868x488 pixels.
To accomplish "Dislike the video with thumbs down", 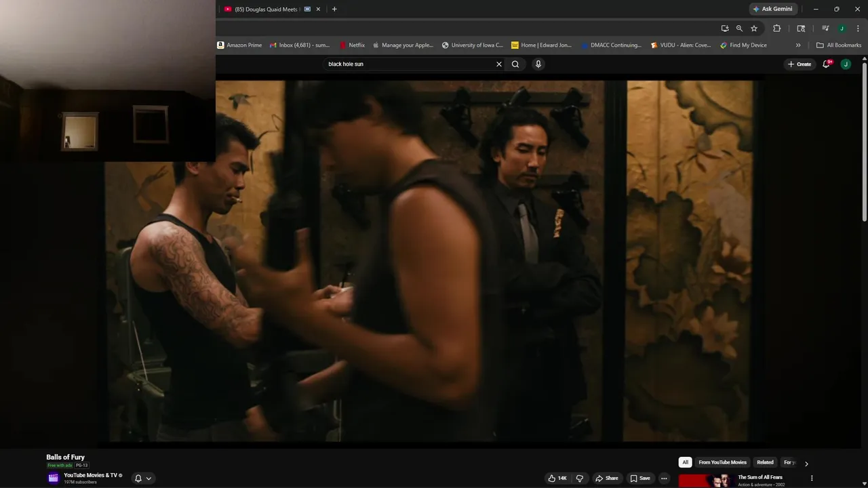I will coord(580,479).
